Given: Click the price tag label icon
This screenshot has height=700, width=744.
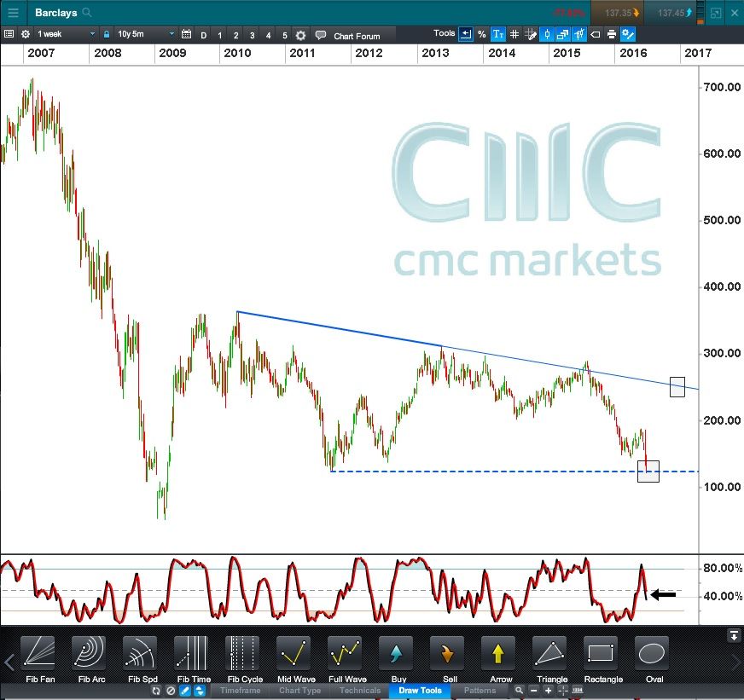Looking at the screenshot, I should [x=595, y=34].
